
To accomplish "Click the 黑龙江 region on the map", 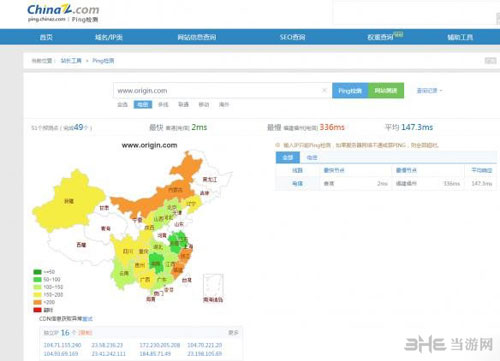I will [210, 179].
